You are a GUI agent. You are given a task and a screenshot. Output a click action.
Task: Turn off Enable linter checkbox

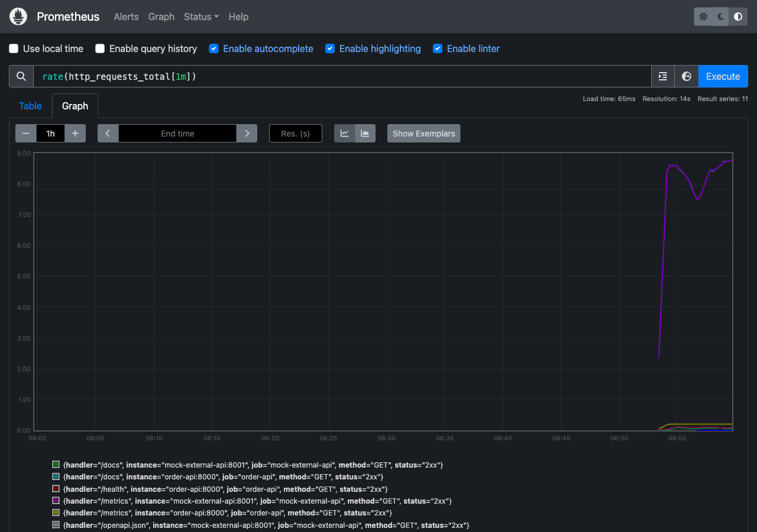pyautogui.click(x=438, y=48)
